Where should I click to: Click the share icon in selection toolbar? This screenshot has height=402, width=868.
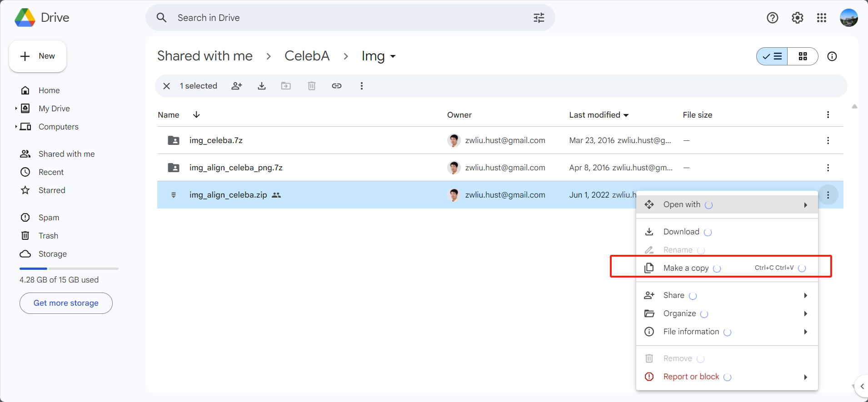237,86
